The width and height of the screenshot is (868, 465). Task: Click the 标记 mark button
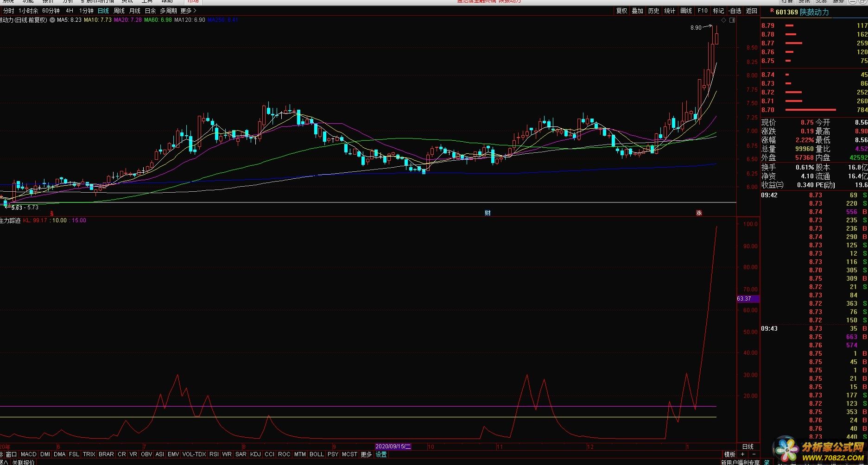click(x=718, y=11)
